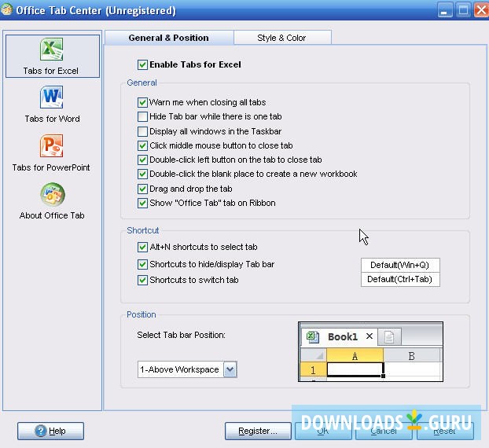
Task: Toggle Shortcuts to switch tab checkbox
Action: click(x=142, y=280)
